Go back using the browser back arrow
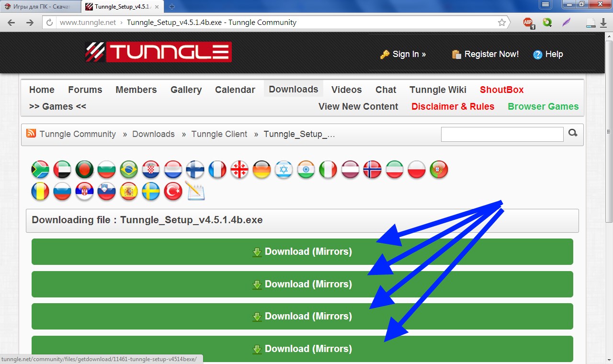The width and height of the screenshot is (613, 364). pos(11,23)
